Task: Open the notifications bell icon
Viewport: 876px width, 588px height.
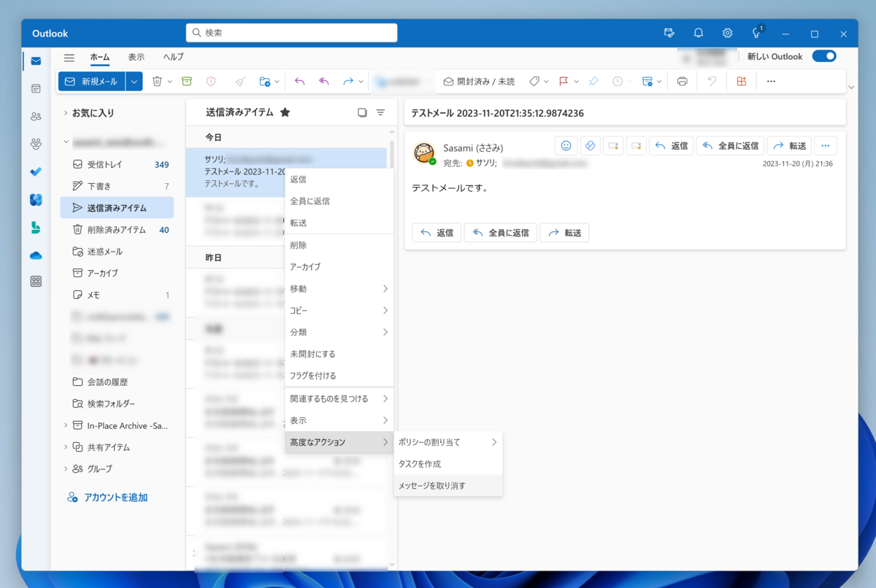Action: (x=699, y=33)
